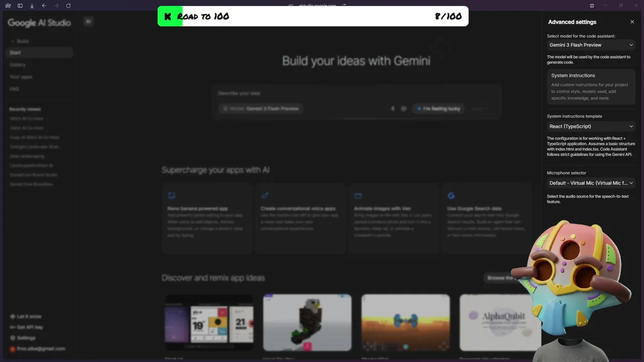Image resolution: width=644 pixels, height=362 pixels.
Task: Toggle the browser sidebar panel icon
Action: click(x=20, y=6)
